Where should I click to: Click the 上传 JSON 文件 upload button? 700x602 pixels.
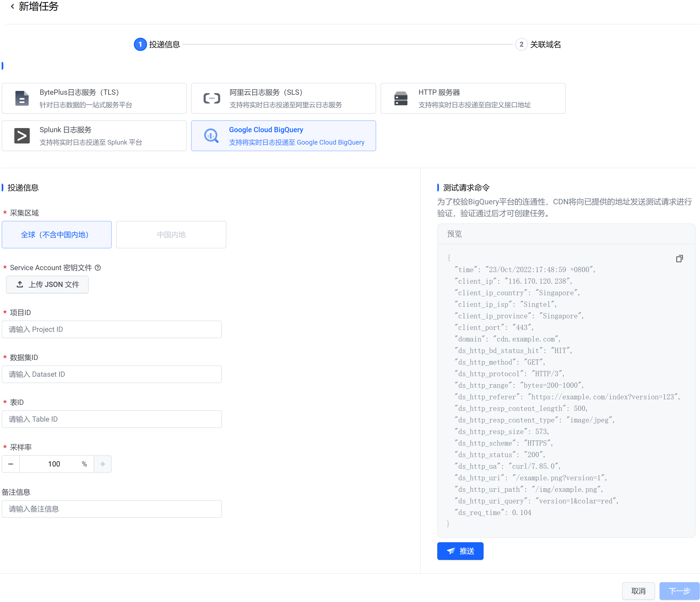click(x=47, y=284)
